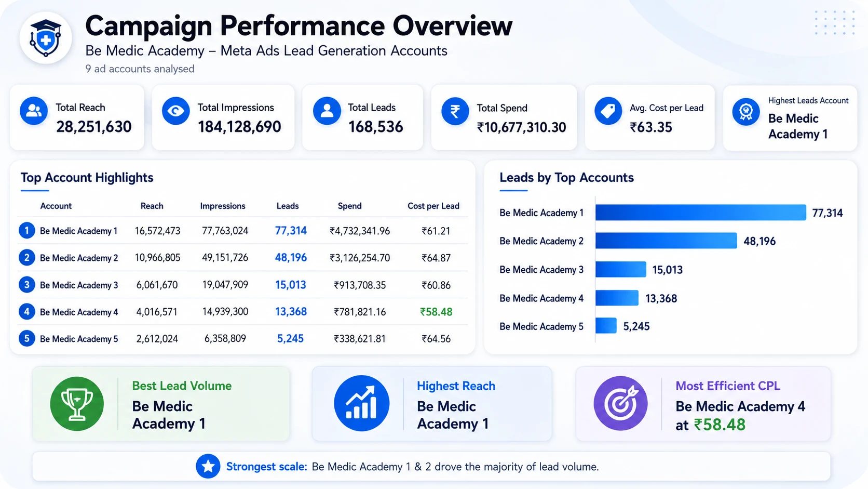868x489 pixels.
Task: Click the Spend column header
Action: [349, 206]
